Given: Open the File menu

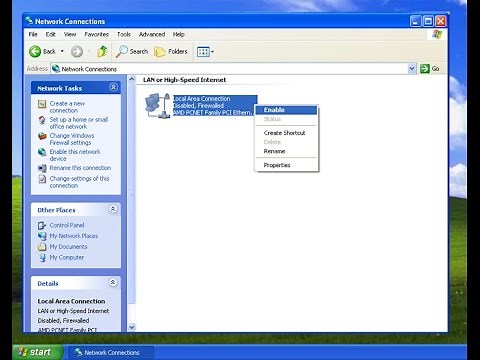Looking at the screenshot, I should pos(33,34).
